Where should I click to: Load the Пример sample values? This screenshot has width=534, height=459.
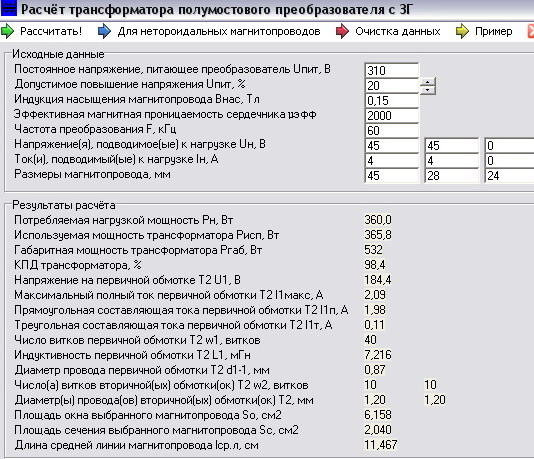coord(493,31)
